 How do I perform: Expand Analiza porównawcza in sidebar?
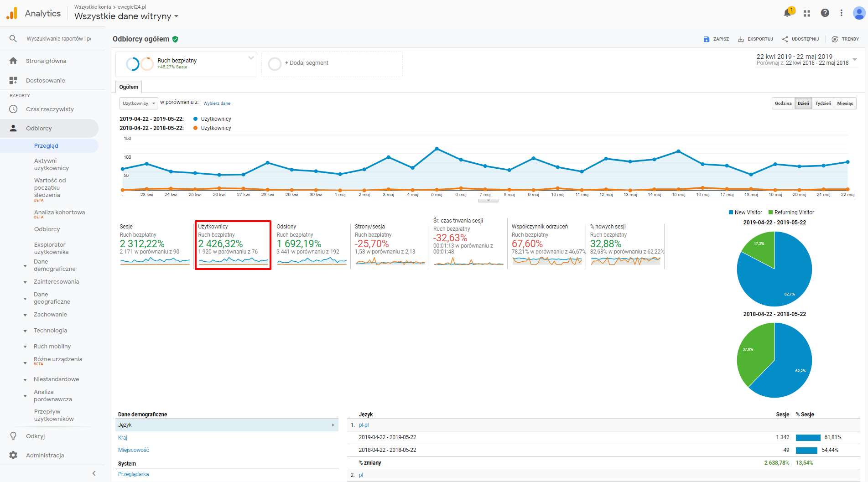pos(25,396)
